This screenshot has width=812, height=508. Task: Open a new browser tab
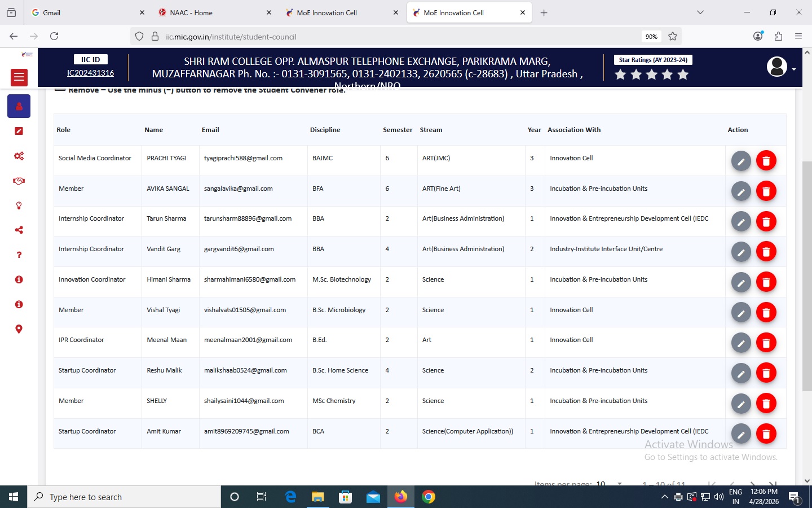click(544, 12)
